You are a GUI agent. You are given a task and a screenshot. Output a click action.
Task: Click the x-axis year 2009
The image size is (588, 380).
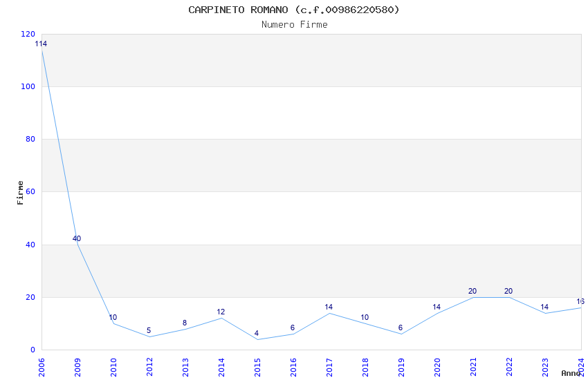[77, 368]
